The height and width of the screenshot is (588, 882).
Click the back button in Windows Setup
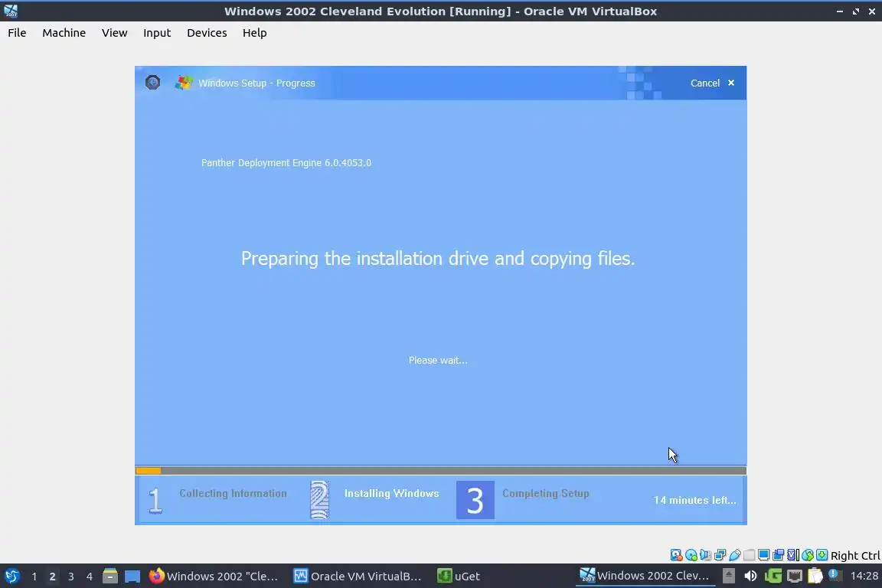click(x=152, y=83)
